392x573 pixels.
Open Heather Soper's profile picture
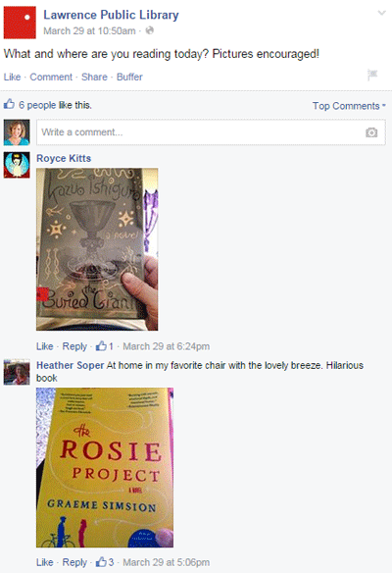[x=17, y=372]
